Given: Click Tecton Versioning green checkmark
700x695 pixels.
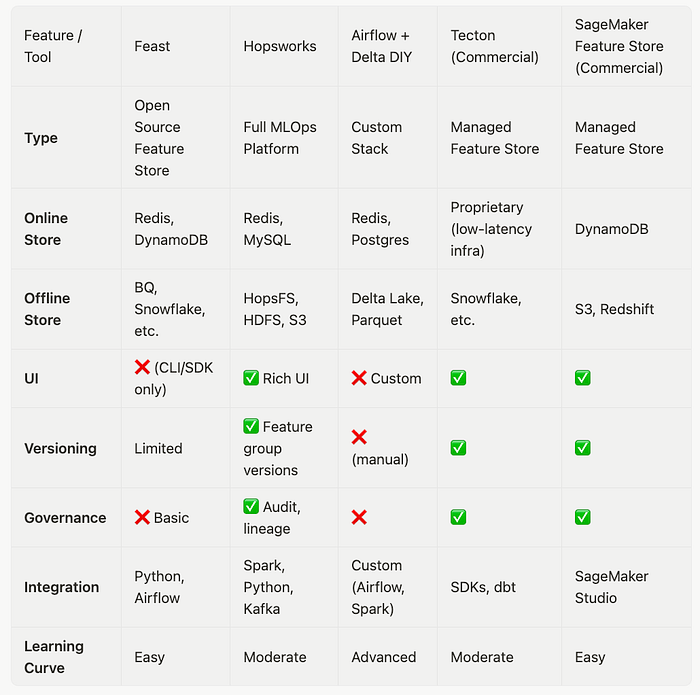Looking at the screenshot, I should pos(458,448).
